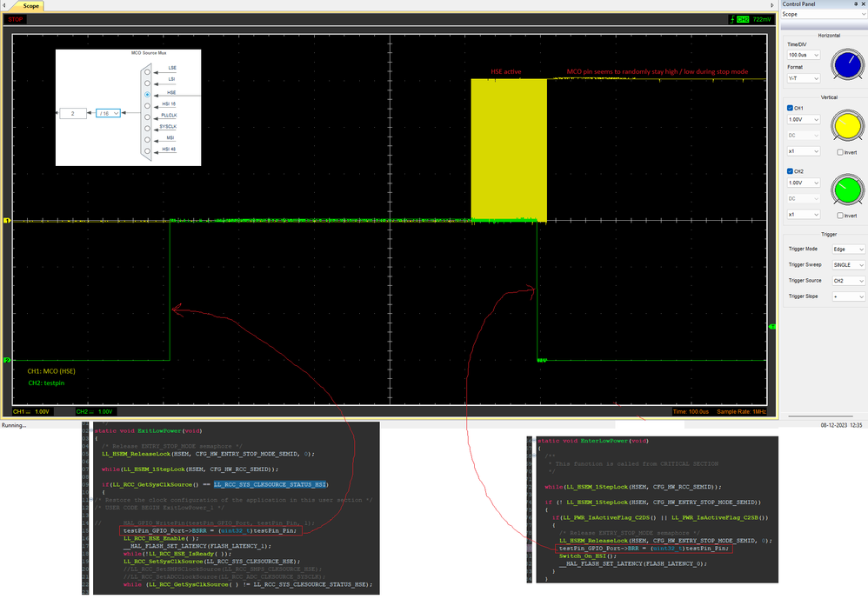Uncheck the CH1 channel checkbox
Screen dimensions: 868x599
pyautogui.click(x=790, y=108)
